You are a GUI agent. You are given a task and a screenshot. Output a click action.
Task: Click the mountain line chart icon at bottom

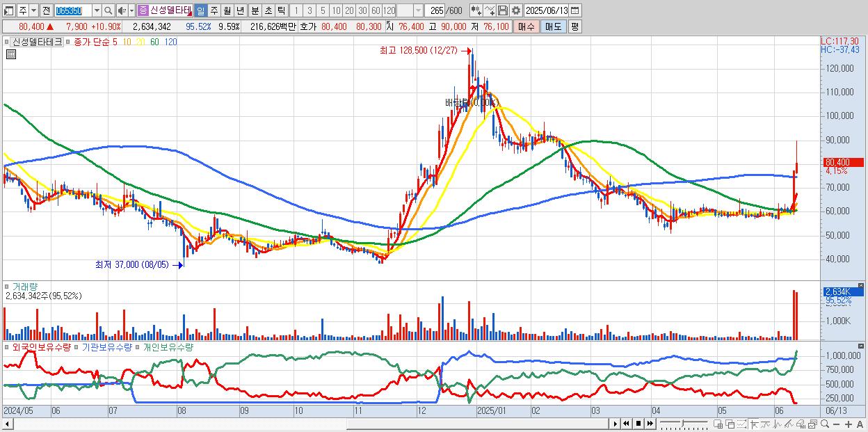[x=789, y=424]
